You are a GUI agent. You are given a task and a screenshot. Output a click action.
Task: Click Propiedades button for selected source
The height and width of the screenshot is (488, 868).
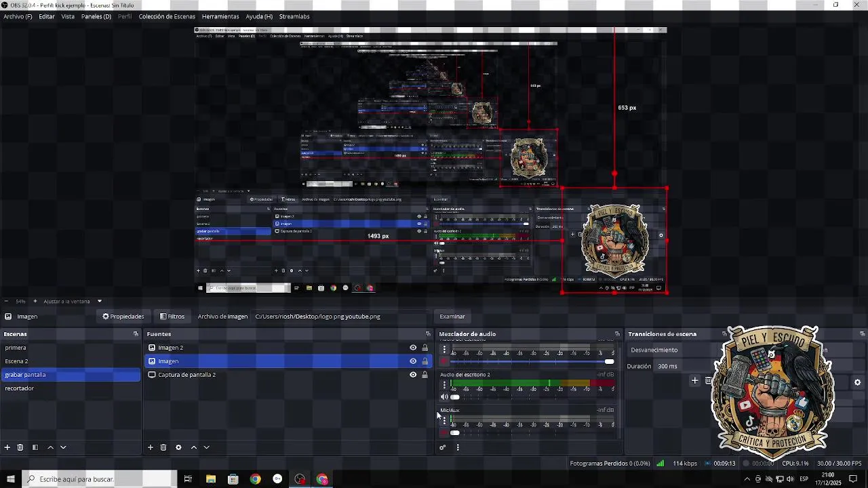point(123,317)
